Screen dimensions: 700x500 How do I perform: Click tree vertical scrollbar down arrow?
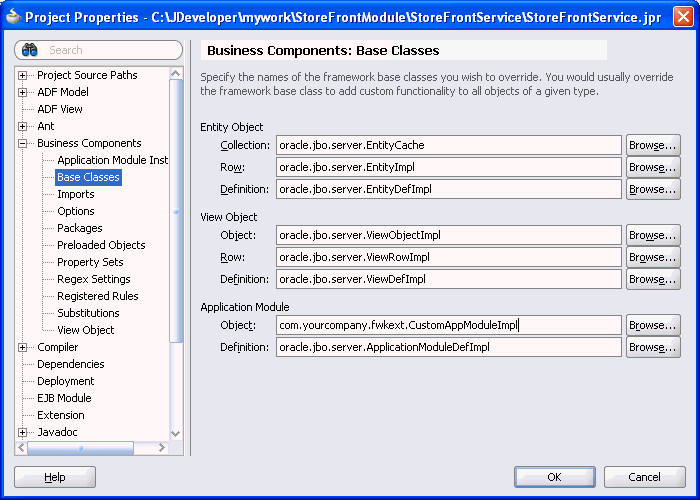click(176, 433)
